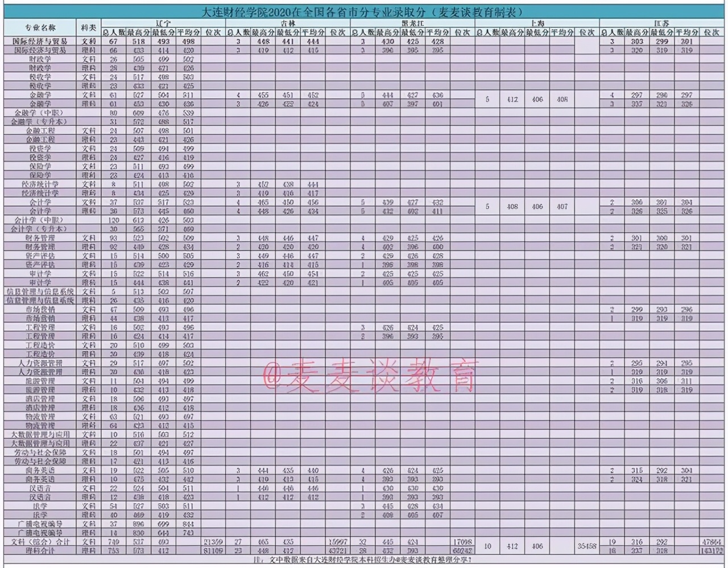Select the 江苏 province header

[661, 23]
